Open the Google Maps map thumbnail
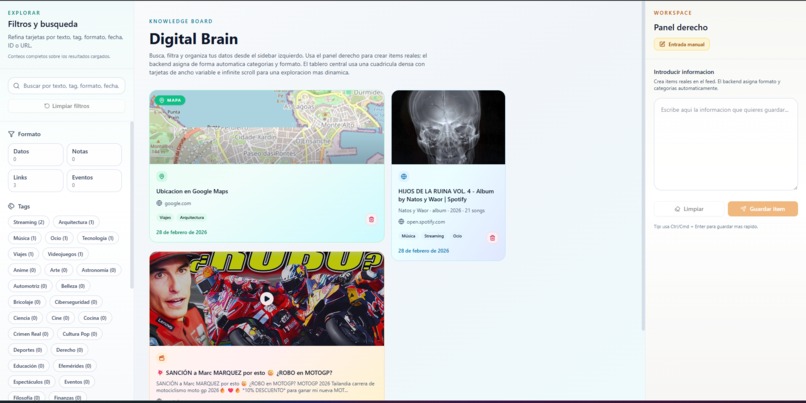The image size is (806, 403). pyautogui.click(x=267, y=127)
